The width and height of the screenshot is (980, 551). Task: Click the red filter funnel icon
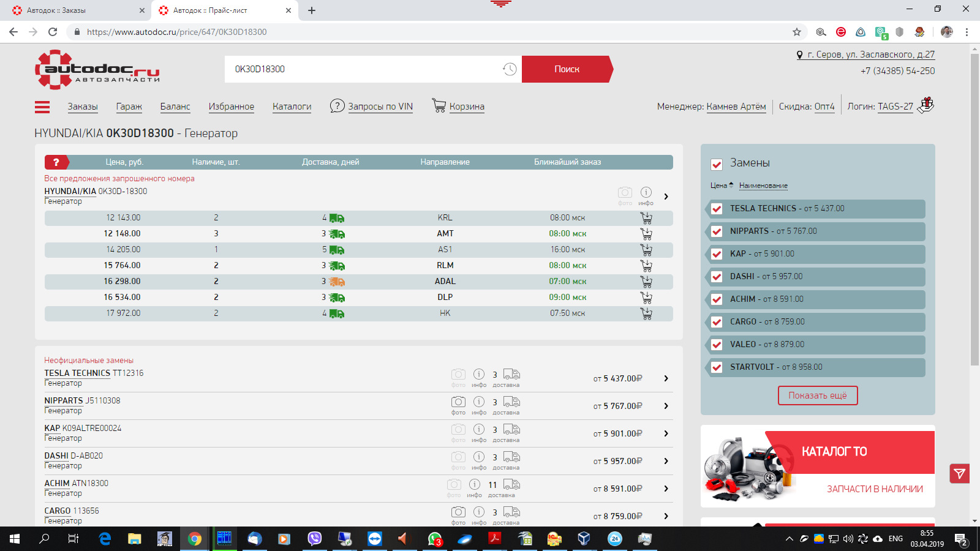(x=960, y=473)
